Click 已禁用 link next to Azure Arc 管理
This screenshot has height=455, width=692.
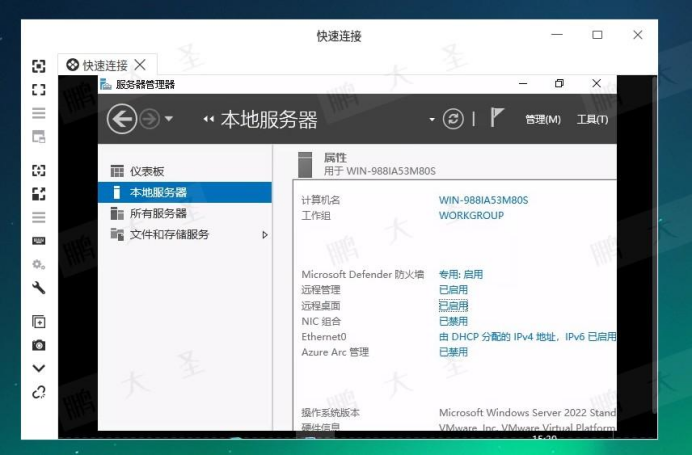click(453, 352)
